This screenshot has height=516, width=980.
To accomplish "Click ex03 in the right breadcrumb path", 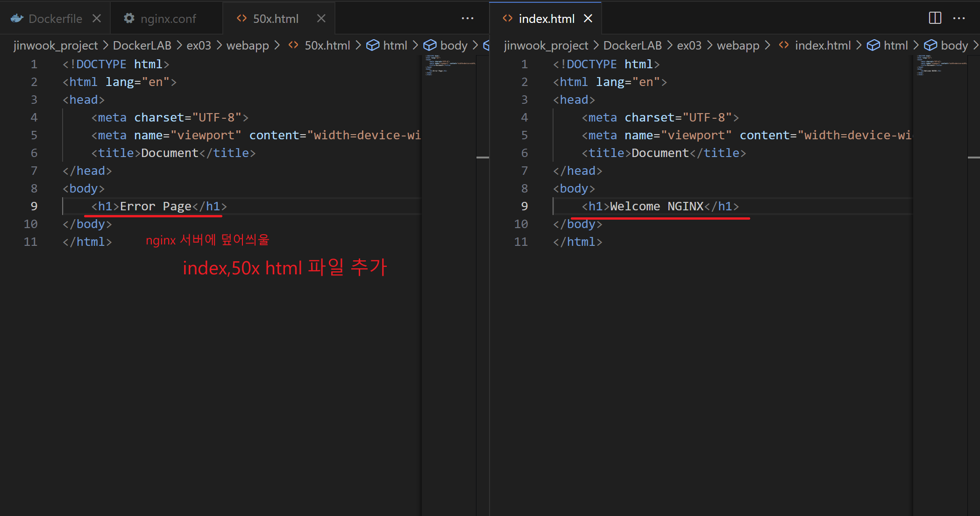I will pos(689,45).
